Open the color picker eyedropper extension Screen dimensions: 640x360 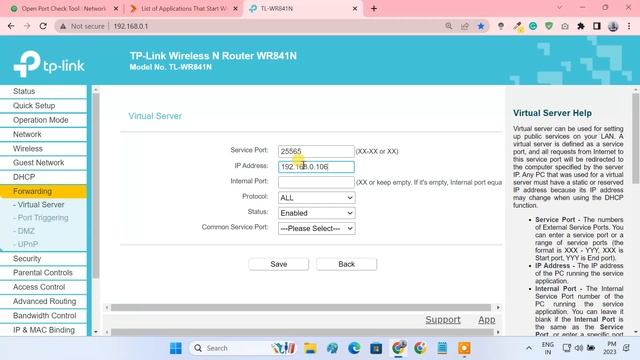[x=517, y=26]
